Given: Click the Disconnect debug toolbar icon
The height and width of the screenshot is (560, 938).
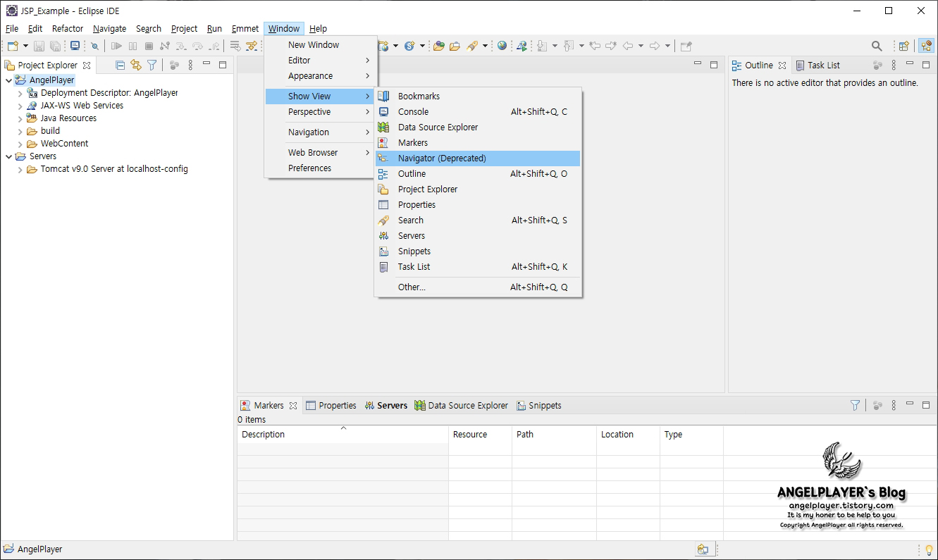Looking at the screenshot, I should pyautogui.click(x=165, y=46).
